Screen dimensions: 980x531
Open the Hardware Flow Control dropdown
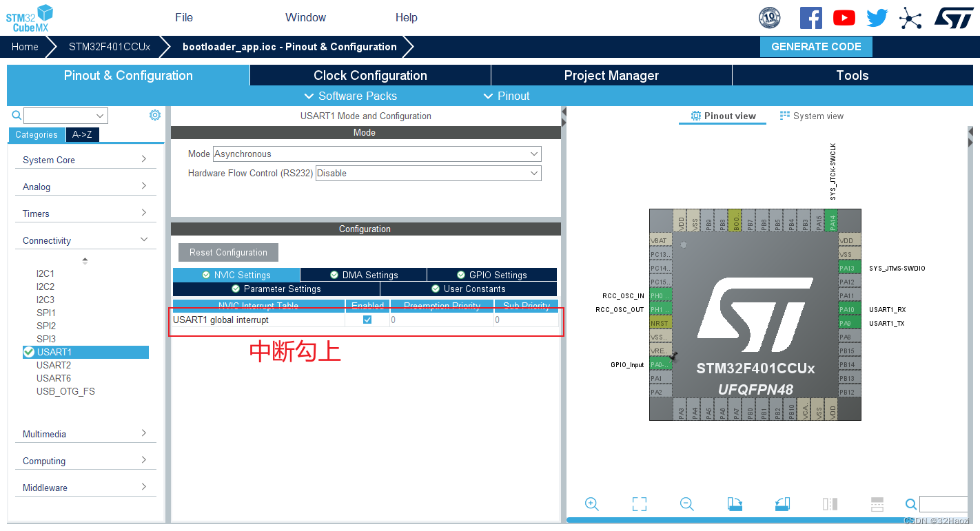pos(428,173)
